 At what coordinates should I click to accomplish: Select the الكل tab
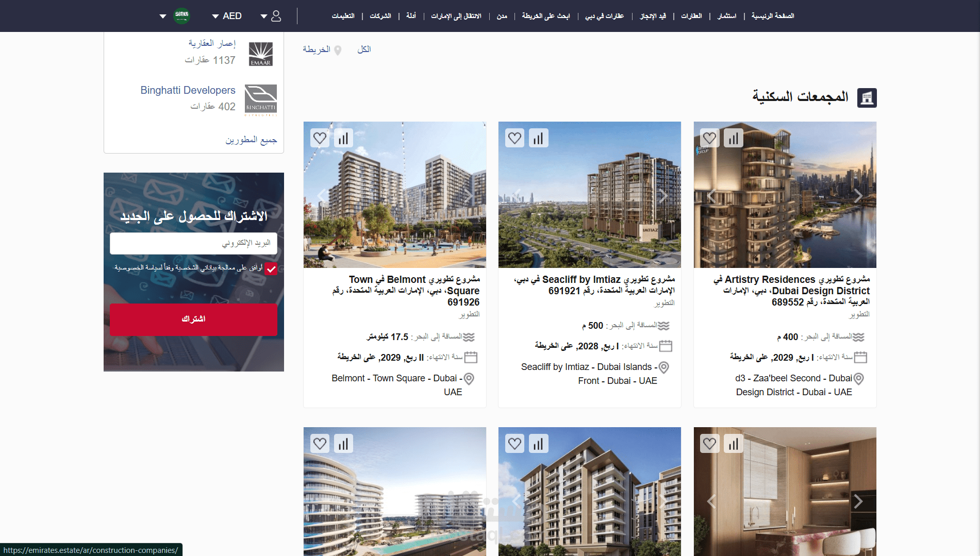[x=364, y=49]
